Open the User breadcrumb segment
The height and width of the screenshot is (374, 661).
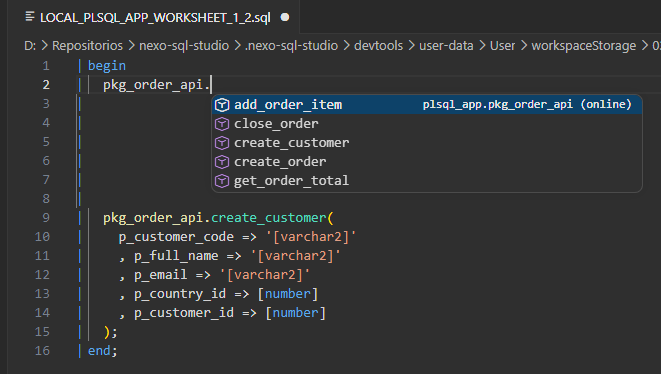502,46
